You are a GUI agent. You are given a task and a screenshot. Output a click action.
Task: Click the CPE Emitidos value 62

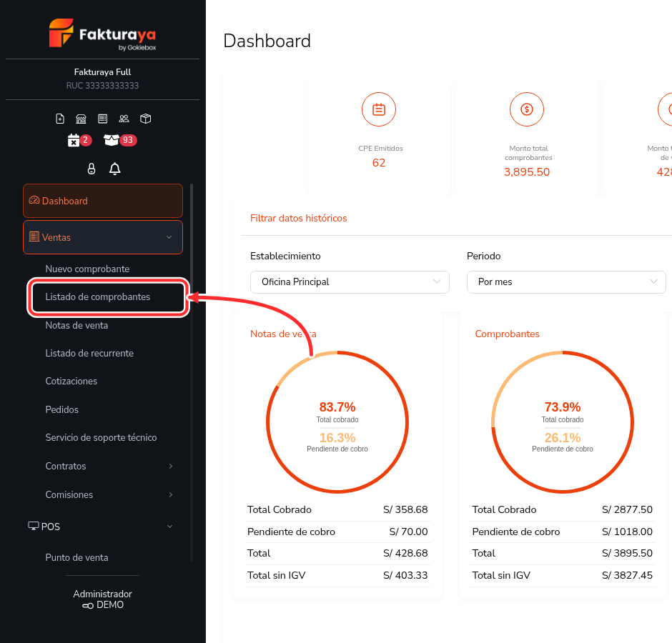click(379, 163)
